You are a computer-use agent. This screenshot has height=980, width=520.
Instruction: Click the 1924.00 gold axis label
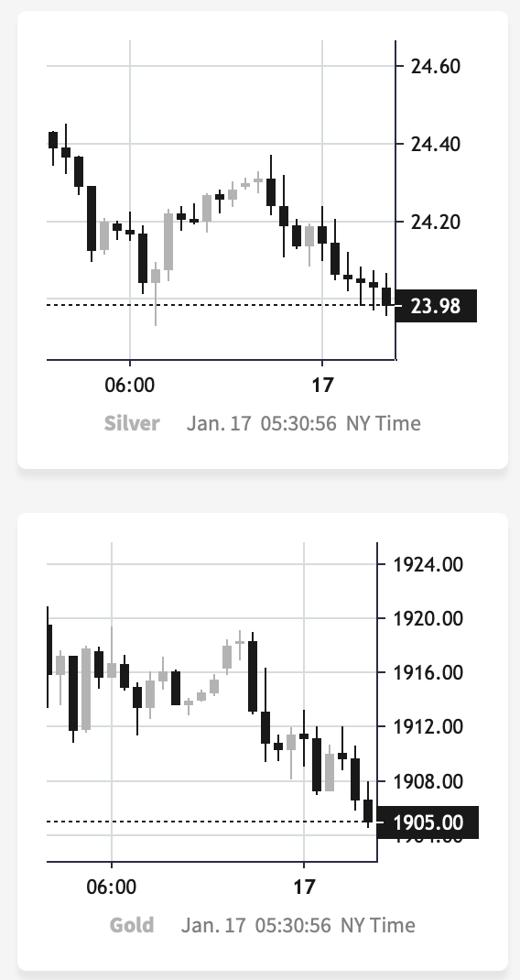click(428, 564)
